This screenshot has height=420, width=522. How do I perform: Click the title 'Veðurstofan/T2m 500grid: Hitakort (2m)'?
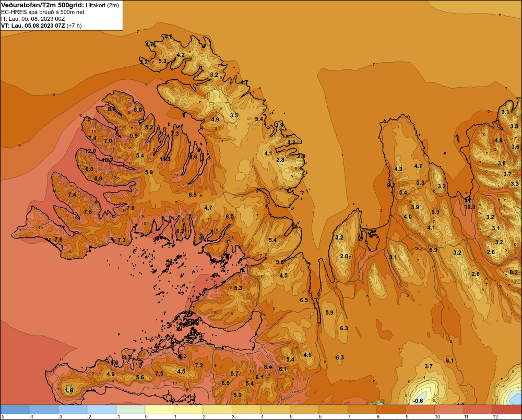point(60,5)
